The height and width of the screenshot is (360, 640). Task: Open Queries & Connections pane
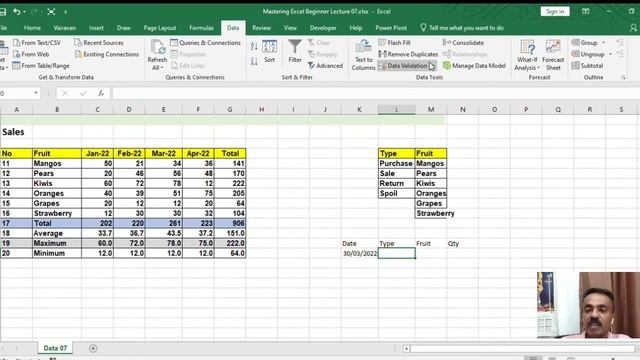click(205, 42)
